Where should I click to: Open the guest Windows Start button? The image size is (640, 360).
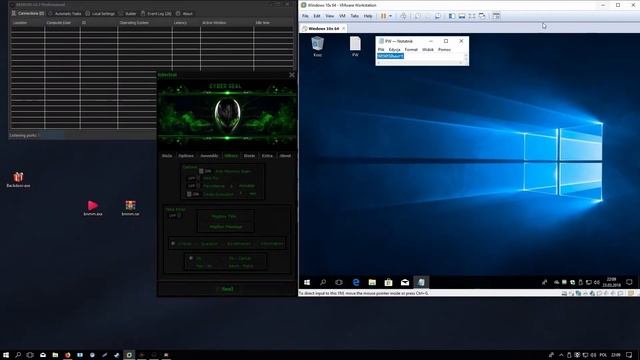tap(307, 282)
